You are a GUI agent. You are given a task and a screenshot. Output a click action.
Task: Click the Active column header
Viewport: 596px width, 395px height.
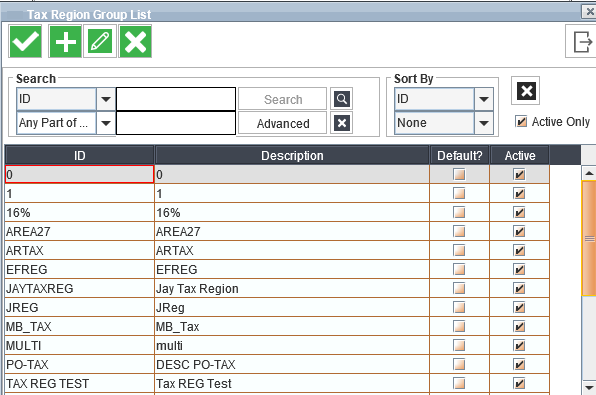click(x=520, y=155)
